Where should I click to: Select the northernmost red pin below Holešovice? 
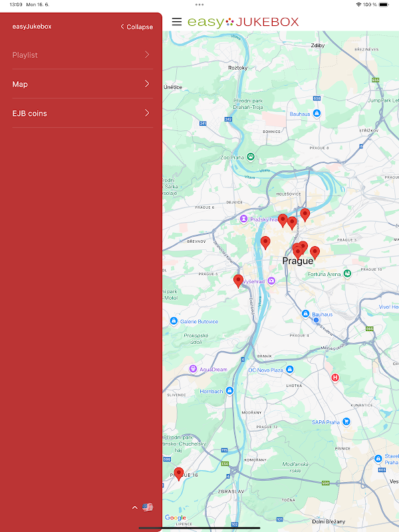pos(305,215)
